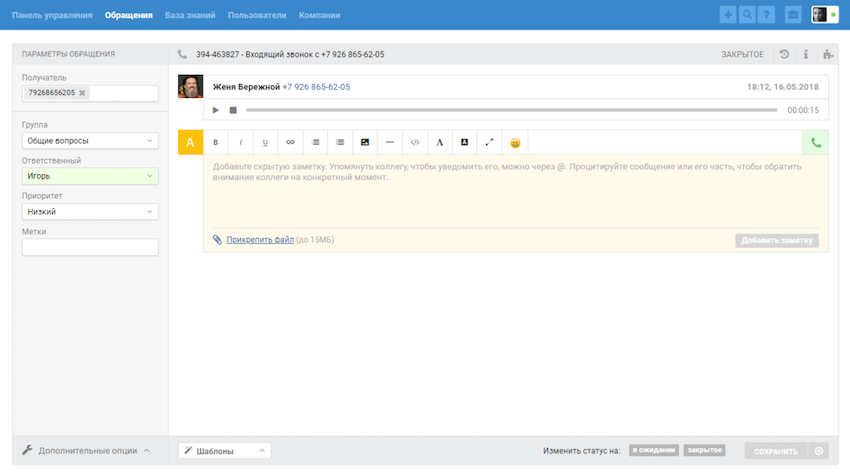This screenshot has width=850, height=476.
Task: Open save options circle icon
Action: click(819, 451)
